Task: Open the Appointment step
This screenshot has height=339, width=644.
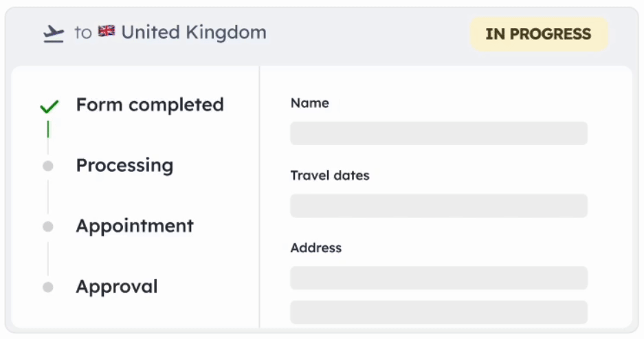Action: point(135,226)
